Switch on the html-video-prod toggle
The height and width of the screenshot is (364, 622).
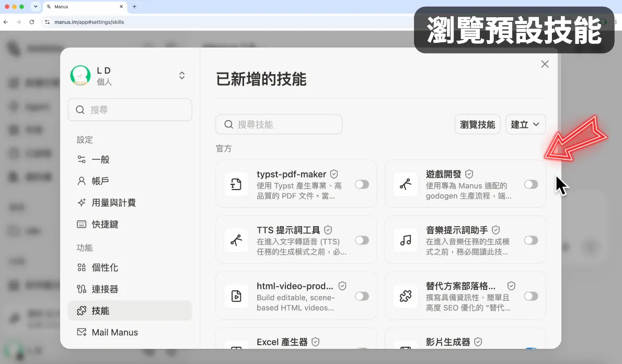(x=362, y=296)
